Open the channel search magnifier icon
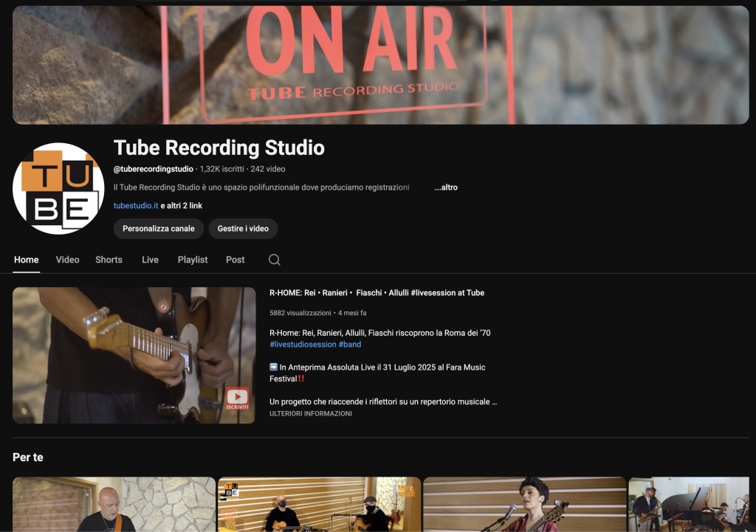 coord(274,260)
